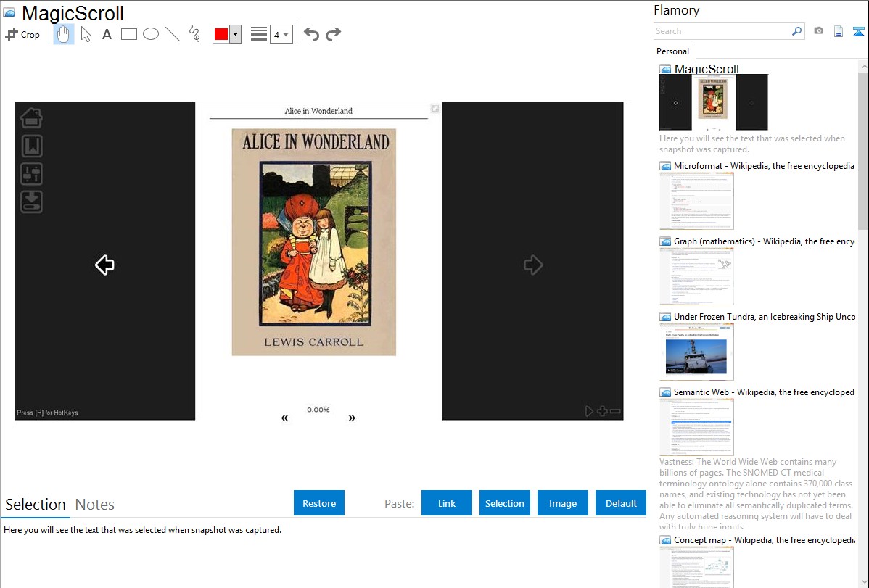Click the blue collapse panel icon
This screenshot has height=588, width=869.
click(x=858, y=31)
